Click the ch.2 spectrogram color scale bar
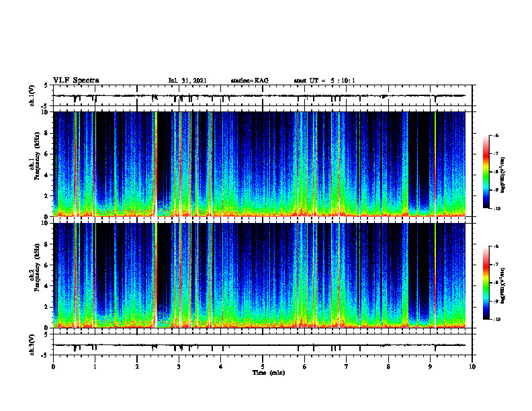 (x=486, y=283)
